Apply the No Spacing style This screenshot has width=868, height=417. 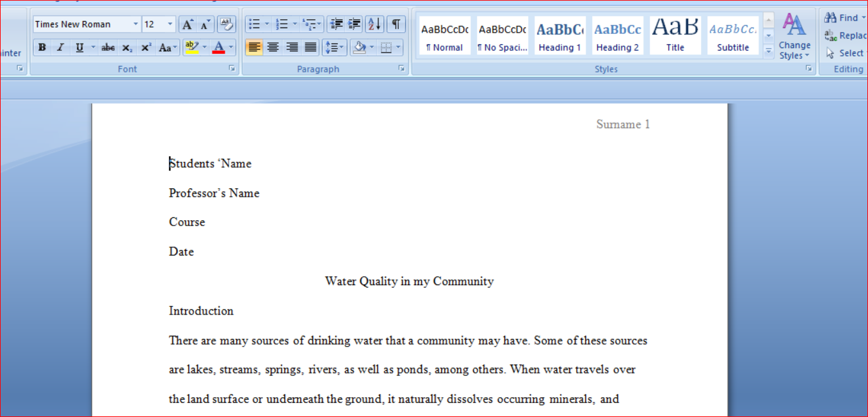(x=502, y=36)
